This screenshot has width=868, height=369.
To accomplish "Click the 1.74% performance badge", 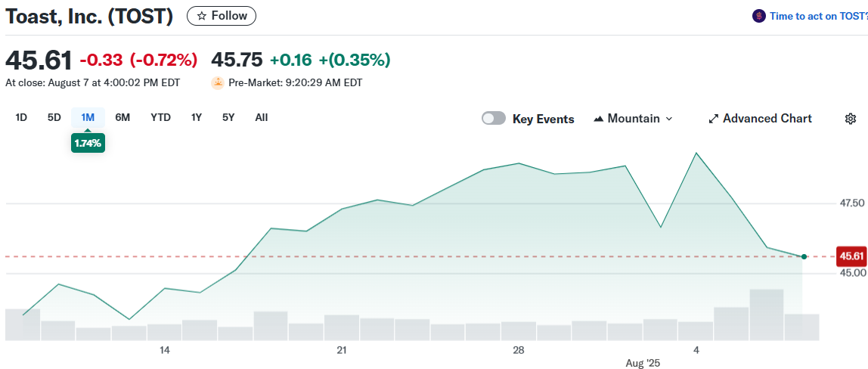I will 88,143.
